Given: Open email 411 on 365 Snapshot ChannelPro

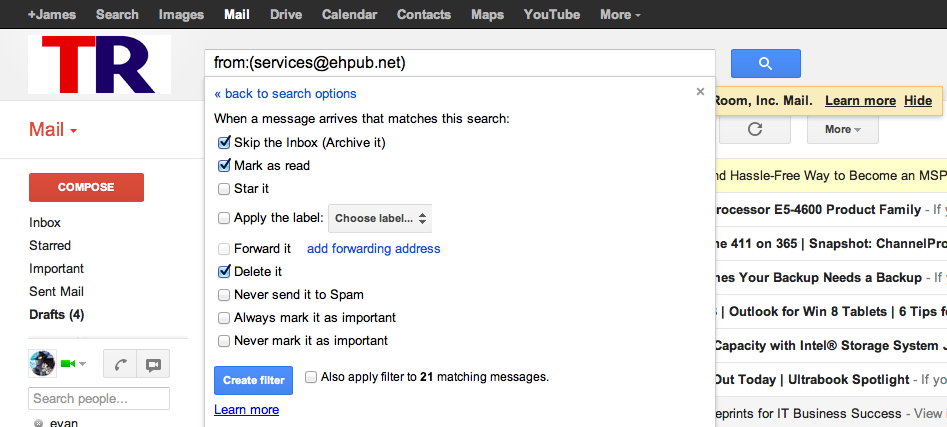Looking at the screenshot, I should point(830,243).
